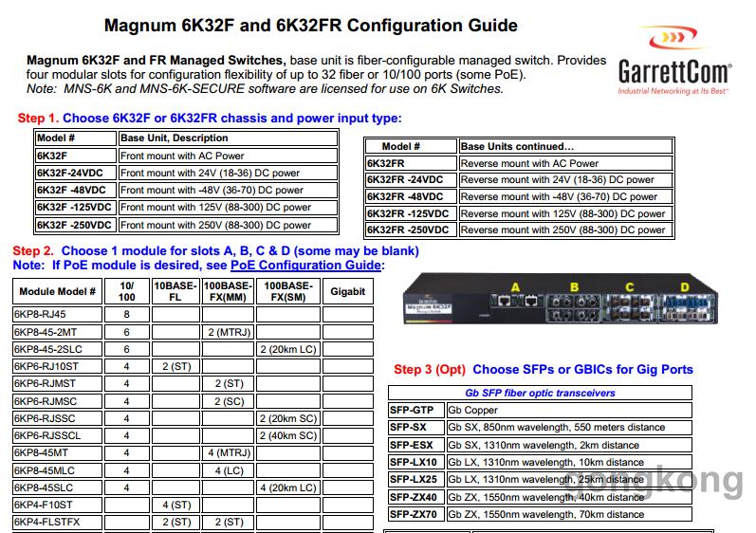Select the 6K32FR model cell
The width and height of the screenshot is (756, 533).
pyautogui.click(x=411, y=163)
